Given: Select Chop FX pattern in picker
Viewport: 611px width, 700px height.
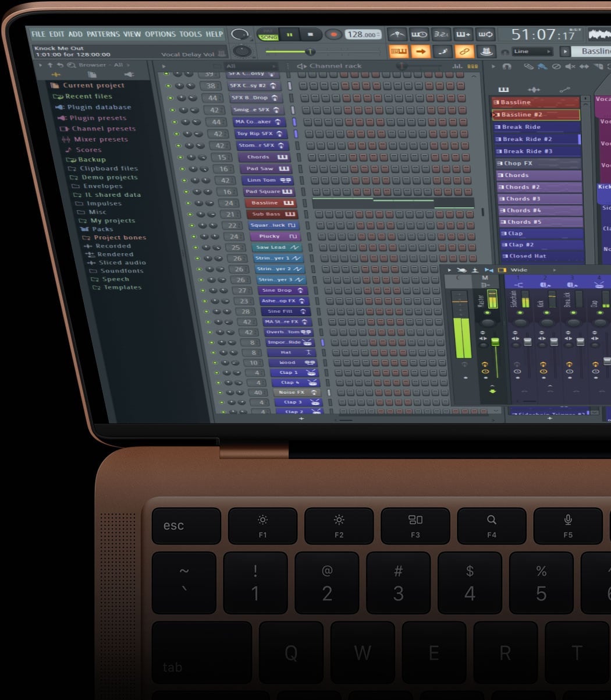Looking at the screenshot, I should tap(538, 163).
